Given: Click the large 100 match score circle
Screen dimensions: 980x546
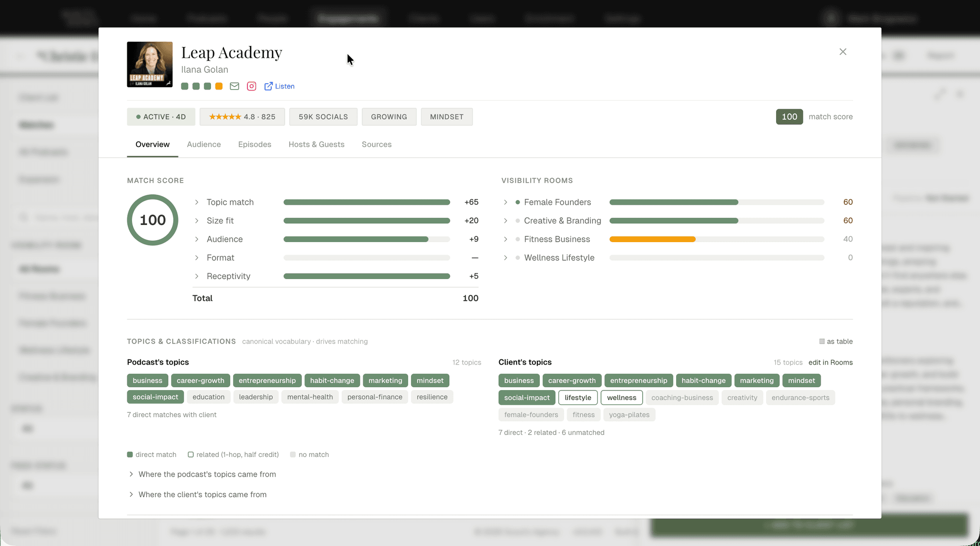Looking at the screenshot, I should (153, 220).
